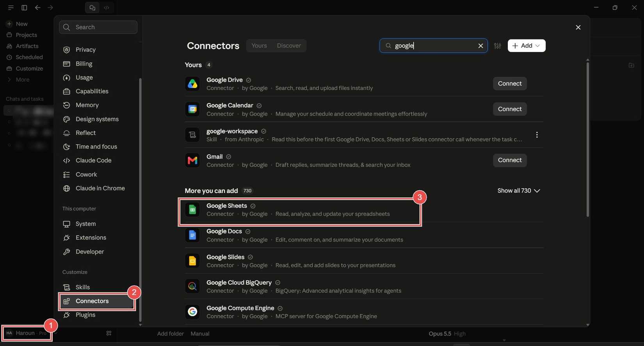Image resolution: width=644 pixels, height=346 pixels.
Task: Close the settings dialog
Action: click(x=578, y=27)
